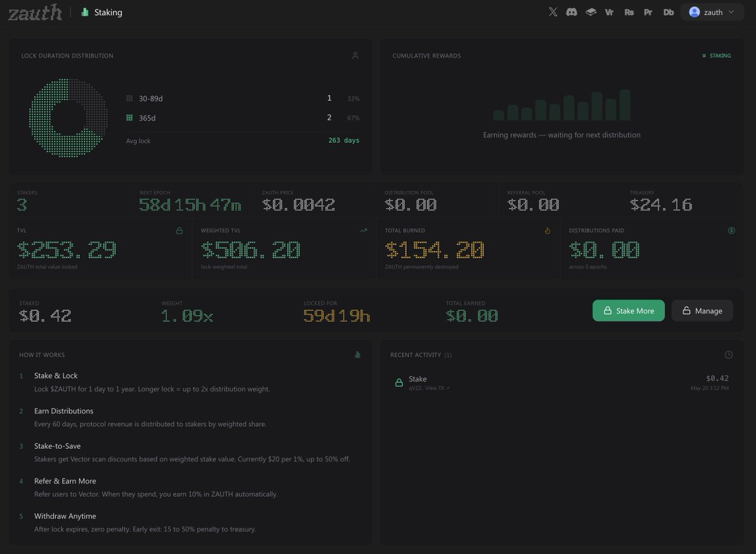Open the docs book icon
The image size is (756, 554).
click(590, 12)
